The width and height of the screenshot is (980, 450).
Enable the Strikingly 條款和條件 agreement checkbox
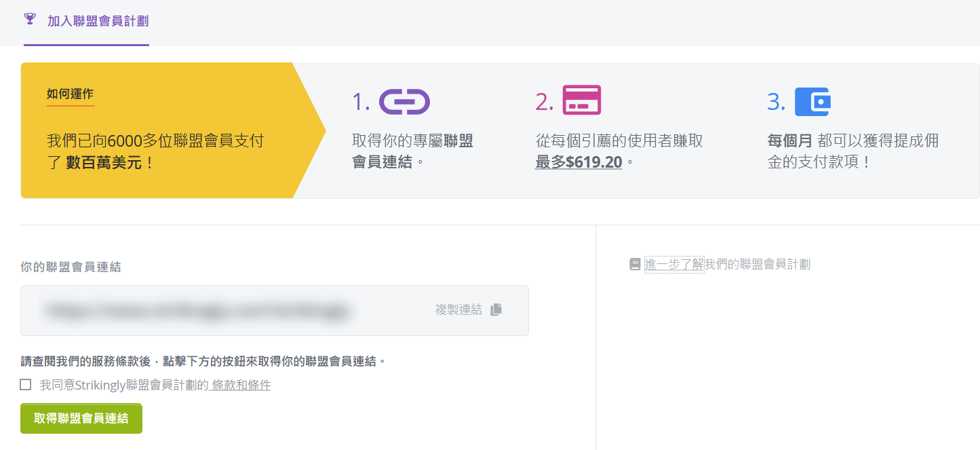(26, 385)
